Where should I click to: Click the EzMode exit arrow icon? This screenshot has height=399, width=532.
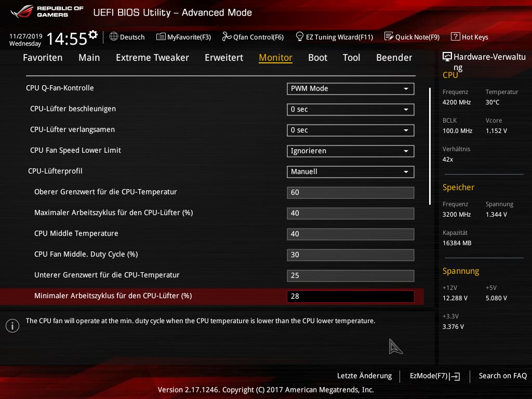(455, 376)
